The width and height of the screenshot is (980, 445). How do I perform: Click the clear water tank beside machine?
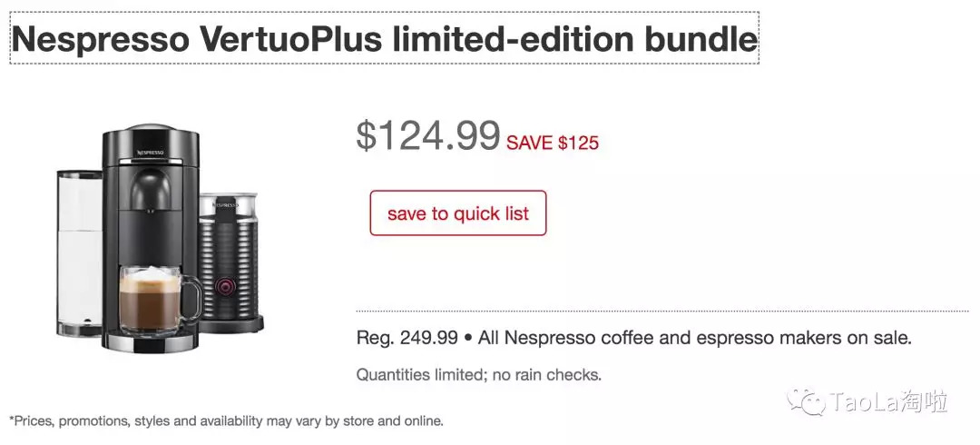[80, 245]
